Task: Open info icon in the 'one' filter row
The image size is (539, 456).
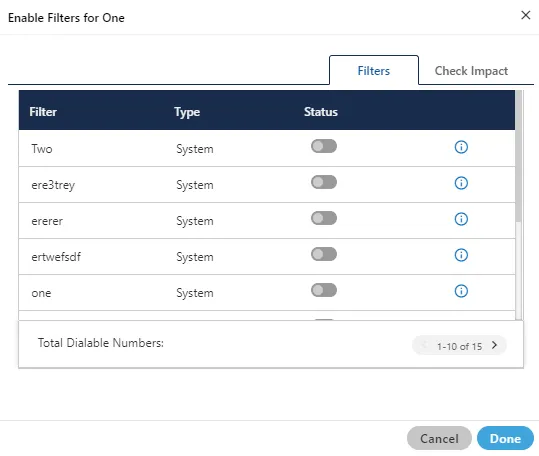Action: point(461,291)
